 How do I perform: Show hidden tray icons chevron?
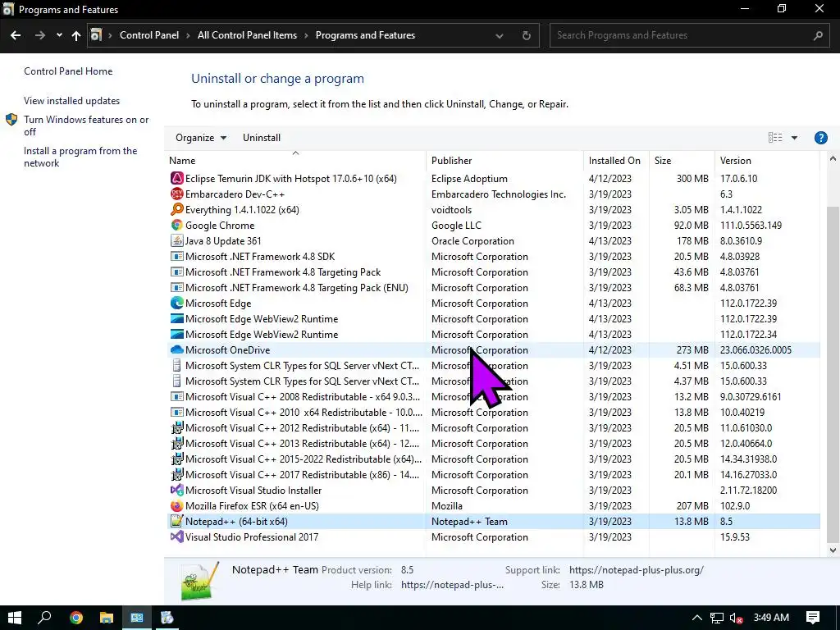coord(696,619)
